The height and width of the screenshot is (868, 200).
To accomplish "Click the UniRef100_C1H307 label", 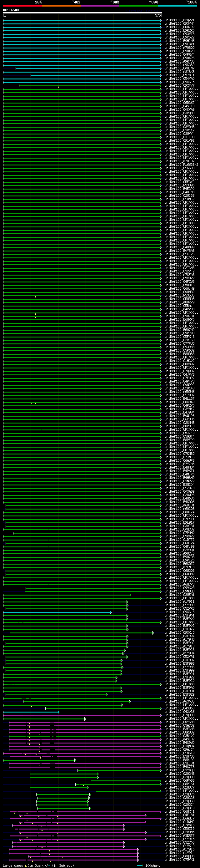I will [179, 361].
